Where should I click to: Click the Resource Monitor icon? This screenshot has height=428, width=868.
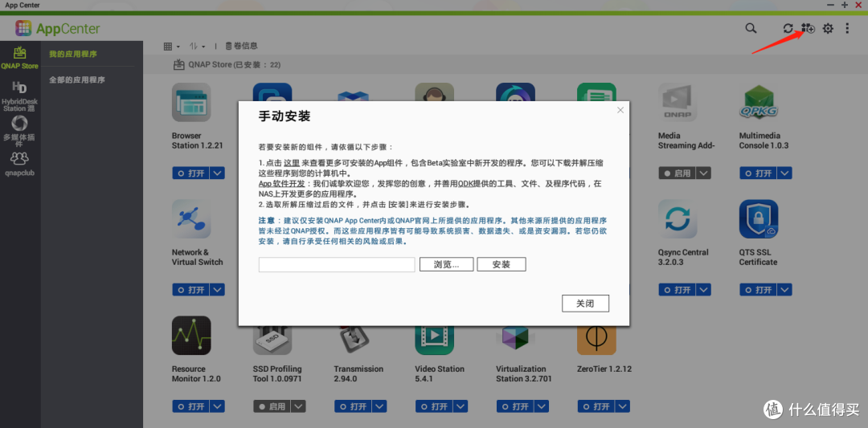point(191,336)
